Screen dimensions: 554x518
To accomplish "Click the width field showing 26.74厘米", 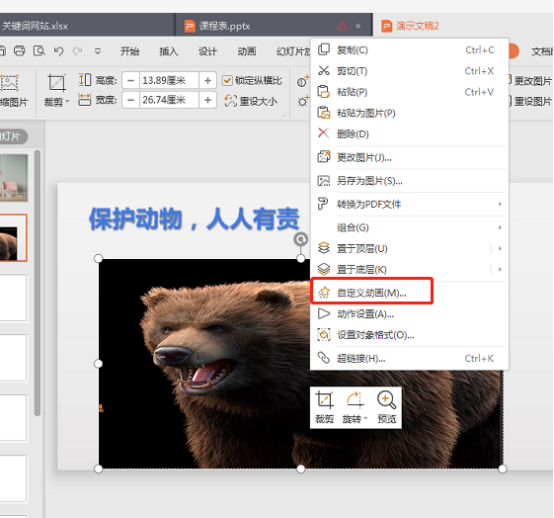I will click(x=169, y=100).
